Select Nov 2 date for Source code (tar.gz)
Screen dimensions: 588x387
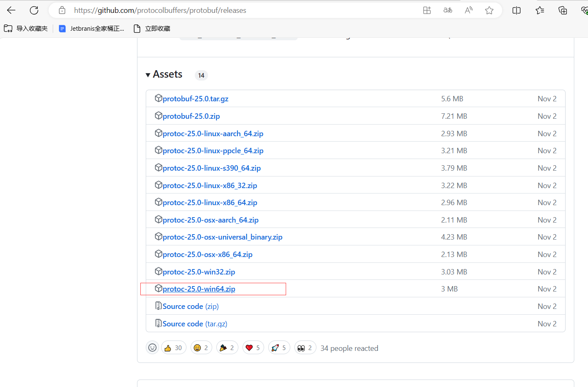547,324
